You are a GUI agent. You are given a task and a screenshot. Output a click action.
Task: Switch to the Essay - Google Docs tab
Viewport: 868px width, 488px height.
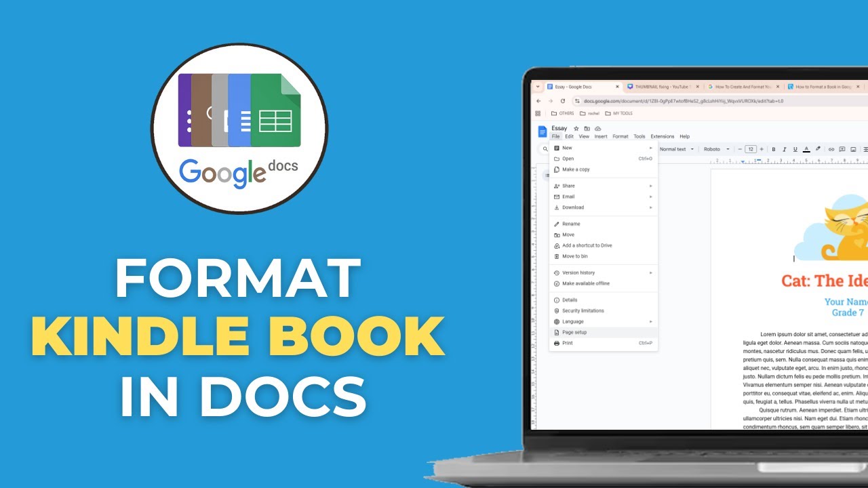[584, 87]
